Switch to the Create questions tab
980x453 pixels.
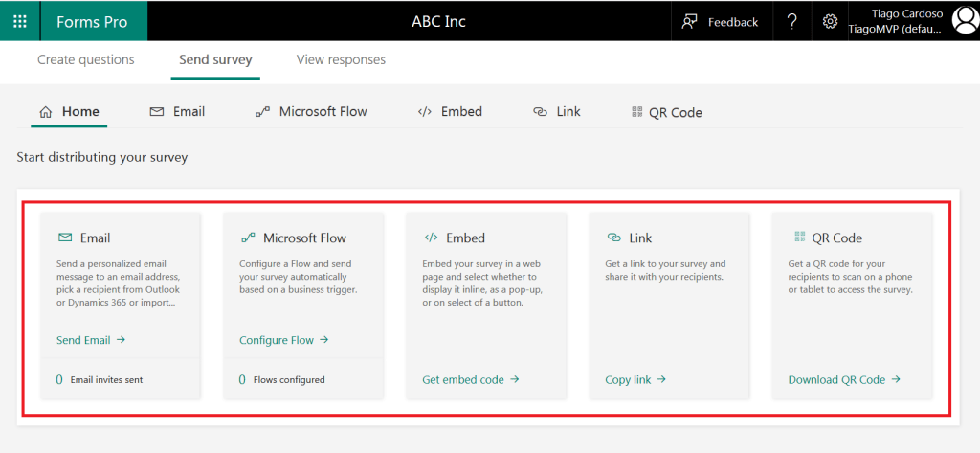(x=86, y=59)
